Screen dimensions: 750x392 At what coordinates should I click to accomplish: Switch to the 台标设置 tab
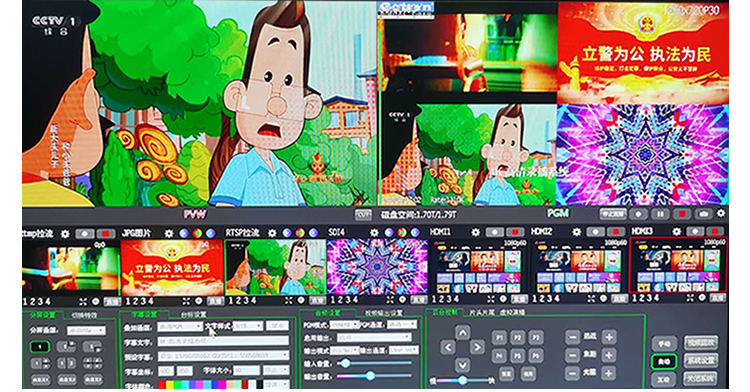pyautogui.click(x=193, y=315)
